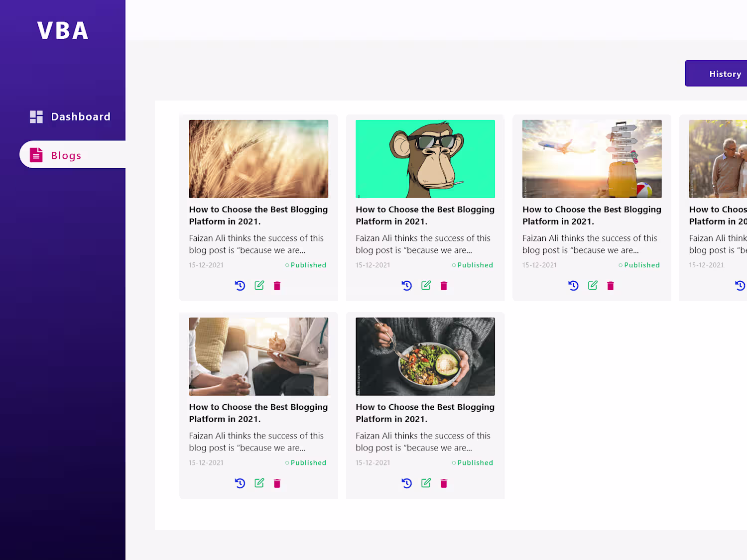The width and height of the screenshot is (747, 560).
Task: Click the blog title under the doctor image
Action: tap(258, 413)
